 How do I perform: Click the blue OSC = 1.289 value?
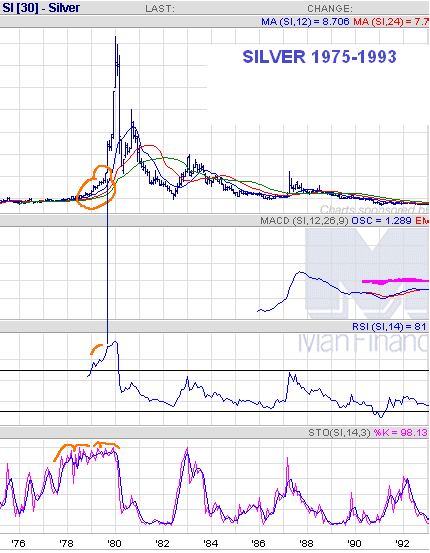point(381,221)
